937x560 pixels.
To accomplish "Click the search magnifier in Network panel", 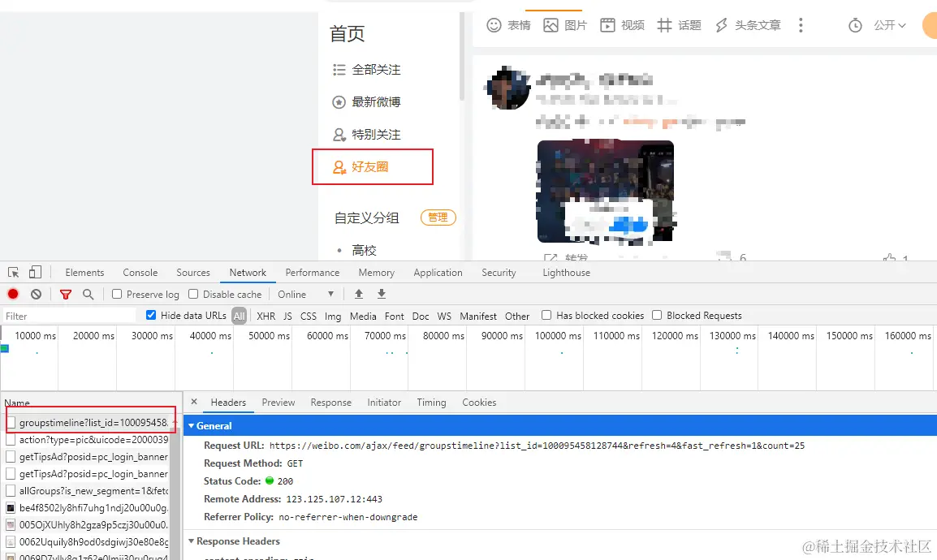I will 86,294.
